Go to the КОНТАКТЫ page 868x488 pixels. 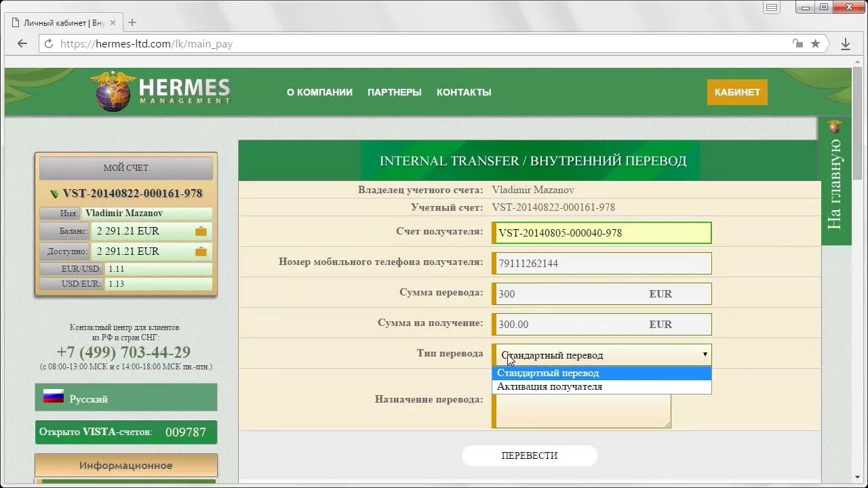pos(464,92)
